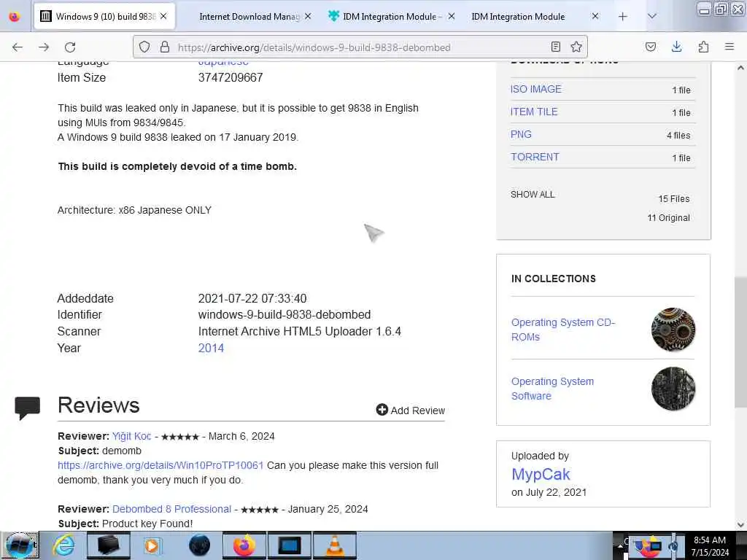The image size is (747, 560).
Task: Open the extensions puzzle icon
Action: coord(703,47)
